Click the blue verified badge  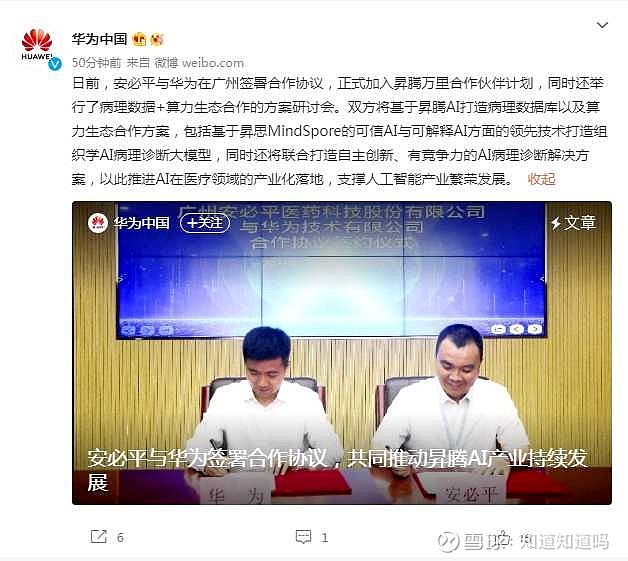[55, 64]
